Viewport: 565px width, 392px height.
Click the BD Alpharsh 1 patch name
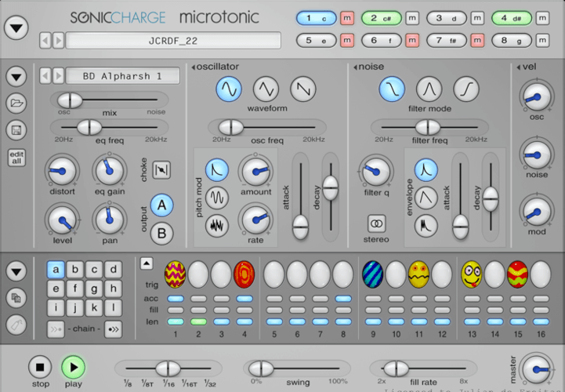point(122,76)
